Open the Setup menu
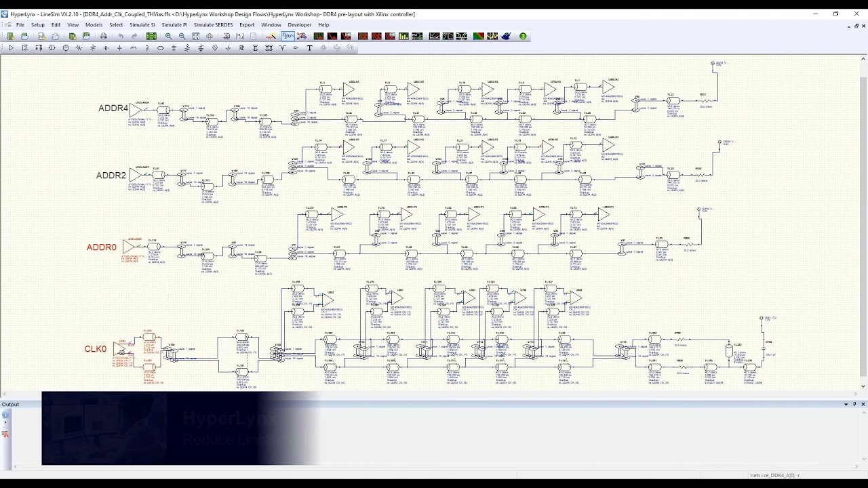The width and height of the screenshot is (868, 488). 38,25
